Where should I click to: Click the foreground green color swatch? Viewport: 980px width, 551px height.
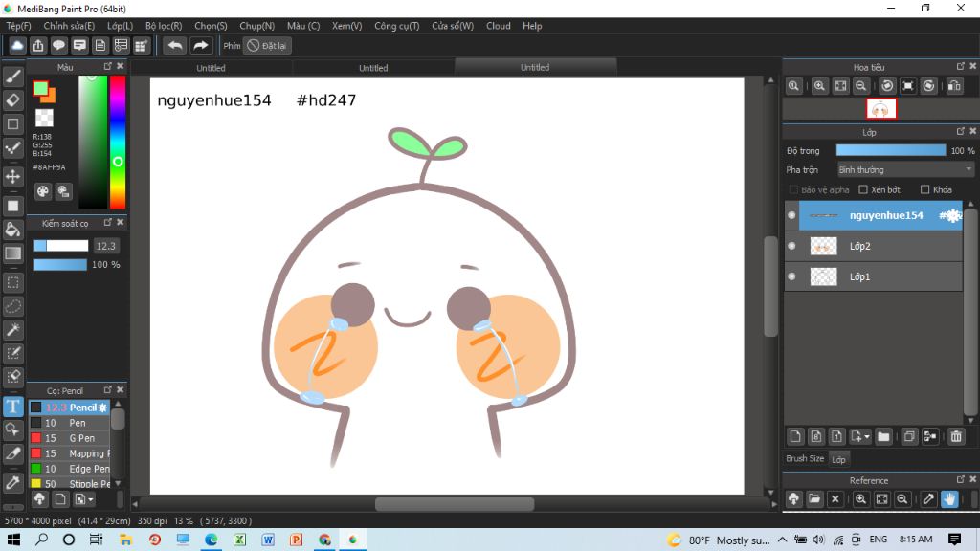coord(40,89)
